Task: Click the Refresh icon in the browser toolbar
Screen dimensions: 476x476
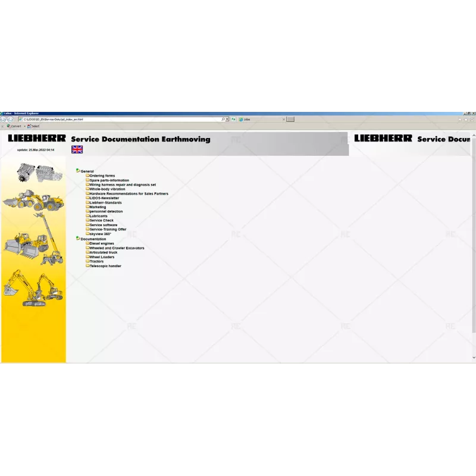Action: (x=233, y=119)
